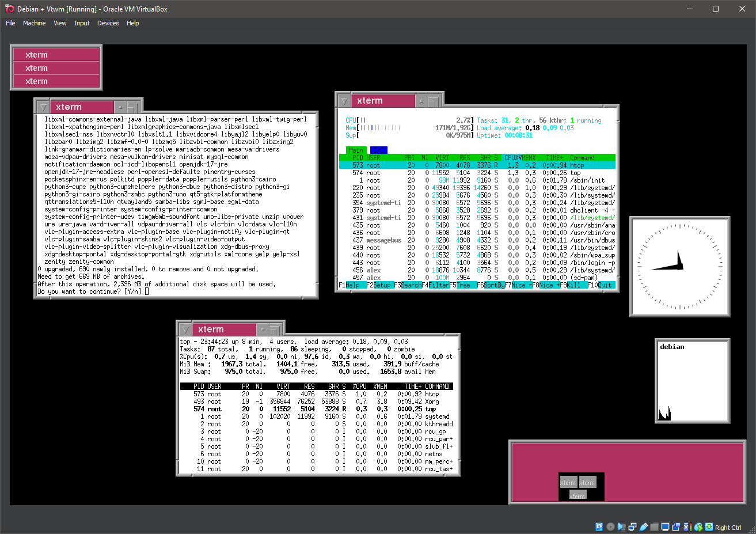Click the disclosure triangle on the top xterm titlebar

coord(185,329)
